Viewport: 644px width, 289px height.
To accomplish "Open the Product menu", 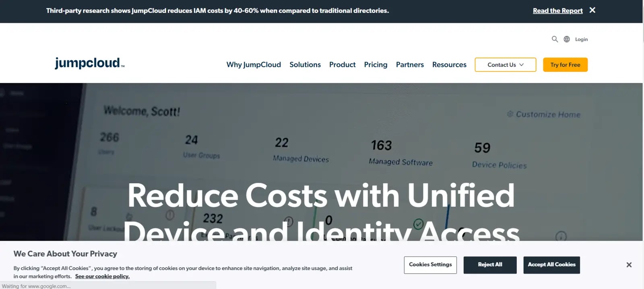I will click(343, 64).
